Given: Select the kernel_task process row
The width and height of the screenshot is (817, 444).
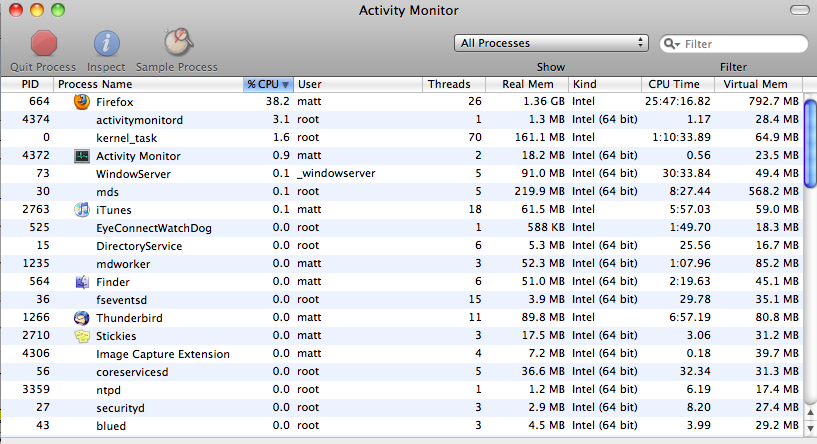Looking at the screenshot, I should point(402,138).
